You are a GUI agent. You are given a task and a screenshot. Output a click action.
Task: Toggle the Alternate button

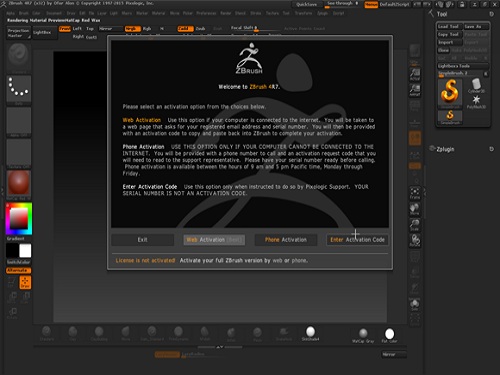[18, 270]
